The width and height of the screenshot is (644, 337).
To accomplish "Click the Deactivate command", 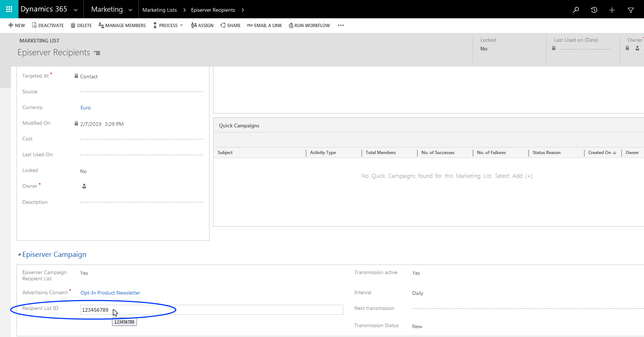I will (x=48, y=25).
